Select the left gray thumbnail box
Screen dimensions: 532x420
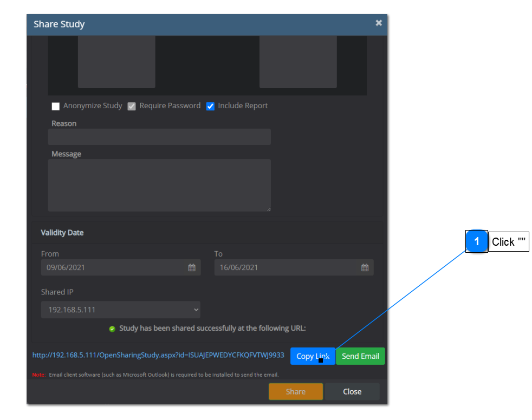pyautogui.click(x=116, y=62)
